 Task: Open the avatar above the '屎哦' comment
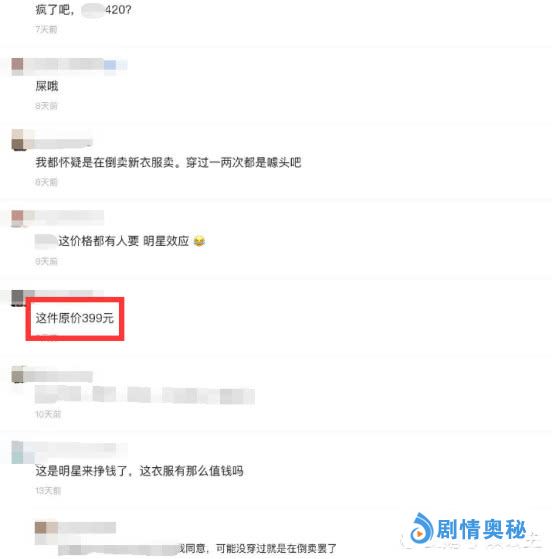pyautogui.click(x=17, y=66)
